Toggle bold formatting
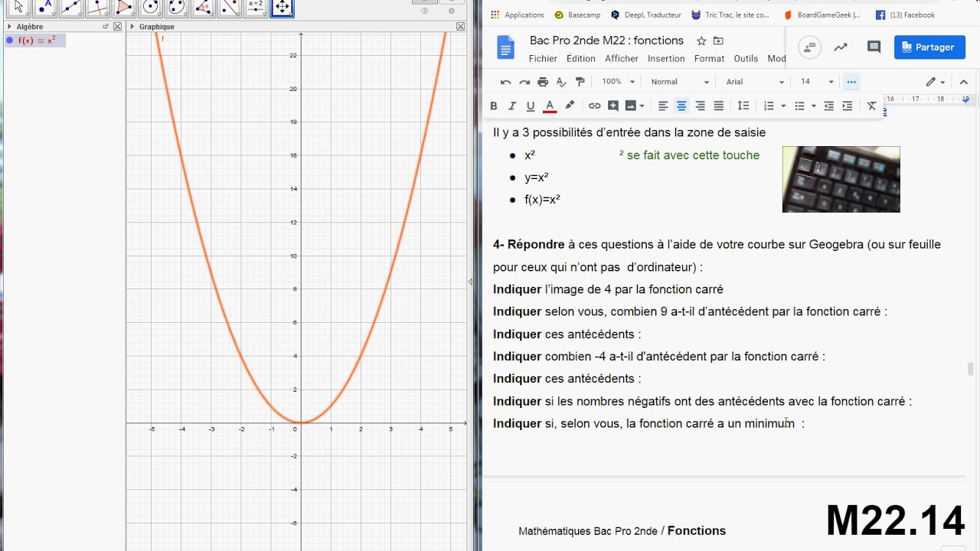This screenshot has width=980, height=551. point(494,106)
